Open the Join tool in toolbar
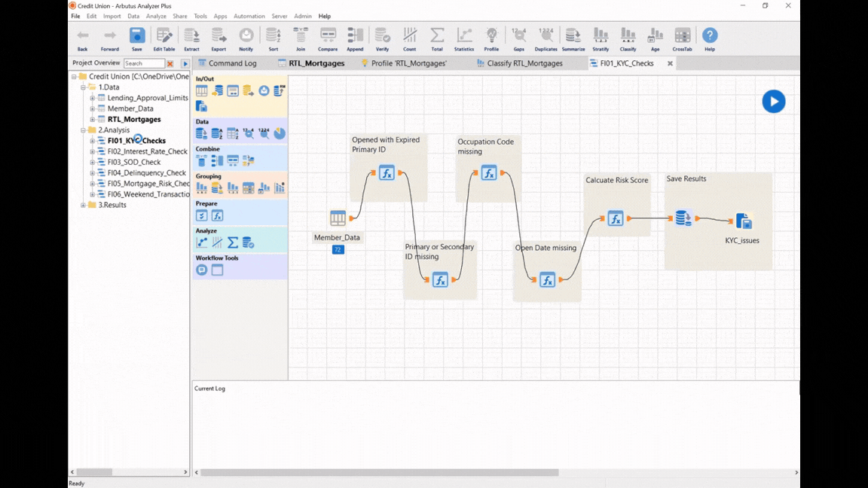 tap(301, 38)
